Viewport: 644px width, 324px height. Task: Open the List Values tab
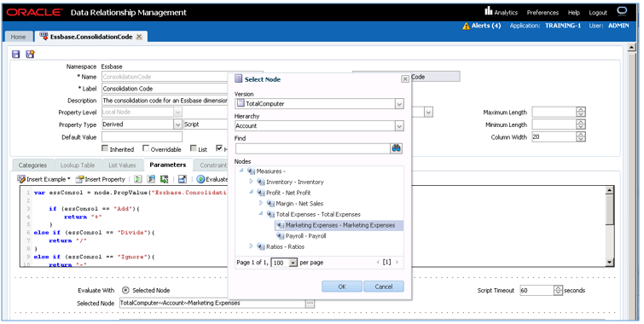pyautogui.click(x=122, y=165)
